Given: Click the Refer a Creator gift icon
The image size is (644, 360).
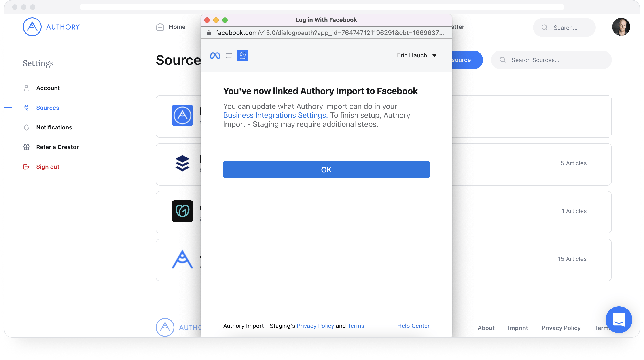Looking at the screenshot, I should pos(27,147).
